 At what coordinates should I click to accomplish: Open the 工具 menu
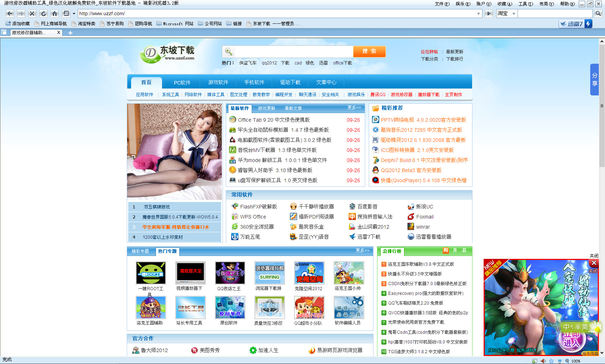click(526, 4)
